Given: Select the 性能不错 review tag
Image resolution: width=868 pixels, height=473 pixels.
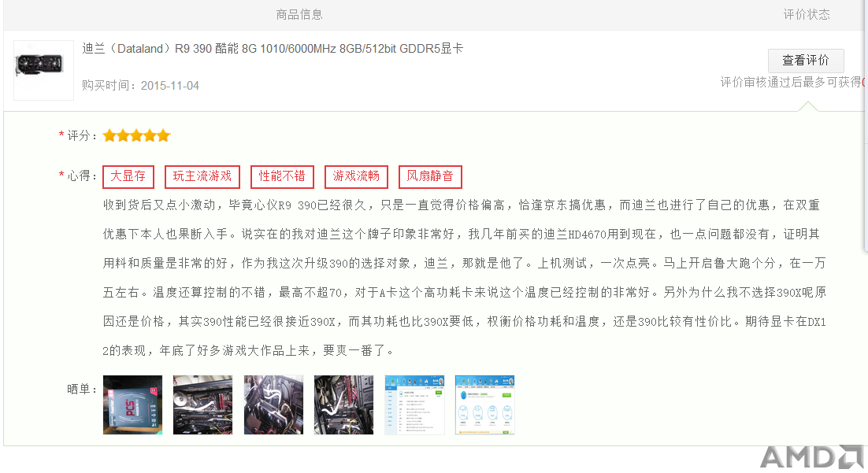Looking at the screenshot, I should (282, 176).
